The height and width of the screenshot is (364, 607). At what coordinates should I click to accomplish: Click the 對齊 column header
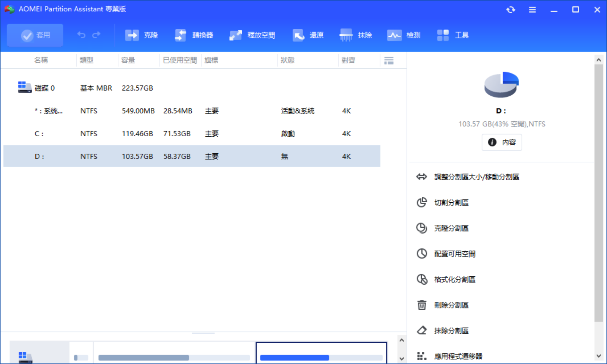[x=348, y=60]
